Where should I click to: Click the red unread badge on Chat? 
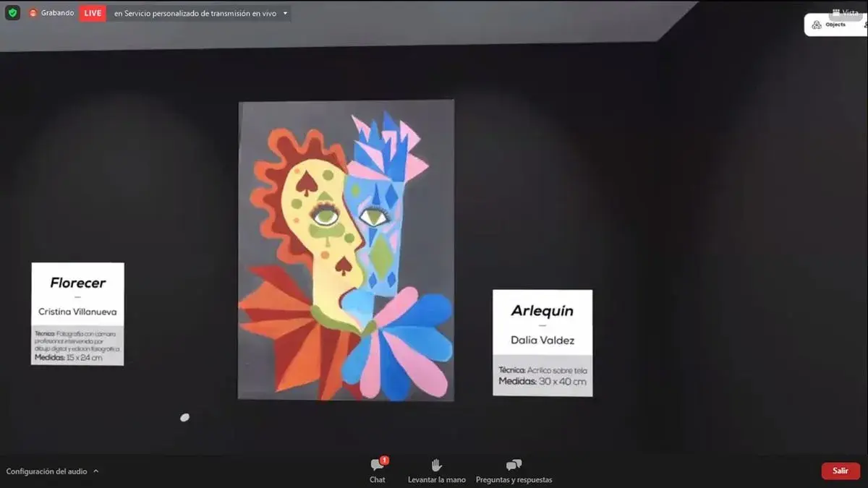[x=384, y=460]
